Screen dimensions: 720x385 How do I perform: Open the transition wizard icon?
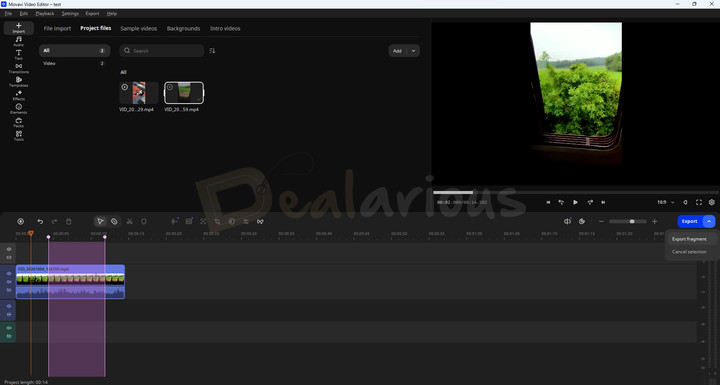[260, 221]
